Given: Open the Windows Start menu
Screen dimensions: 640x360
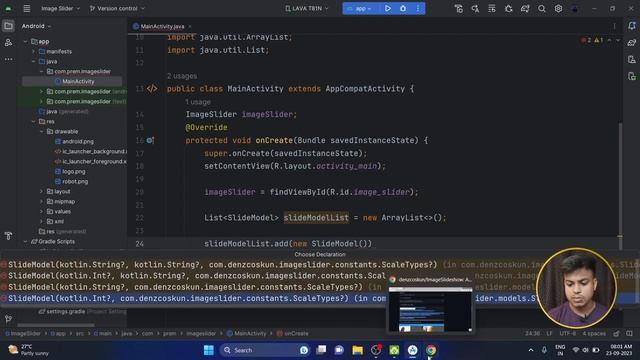Looking at the screenshot, I should point(209,350).
